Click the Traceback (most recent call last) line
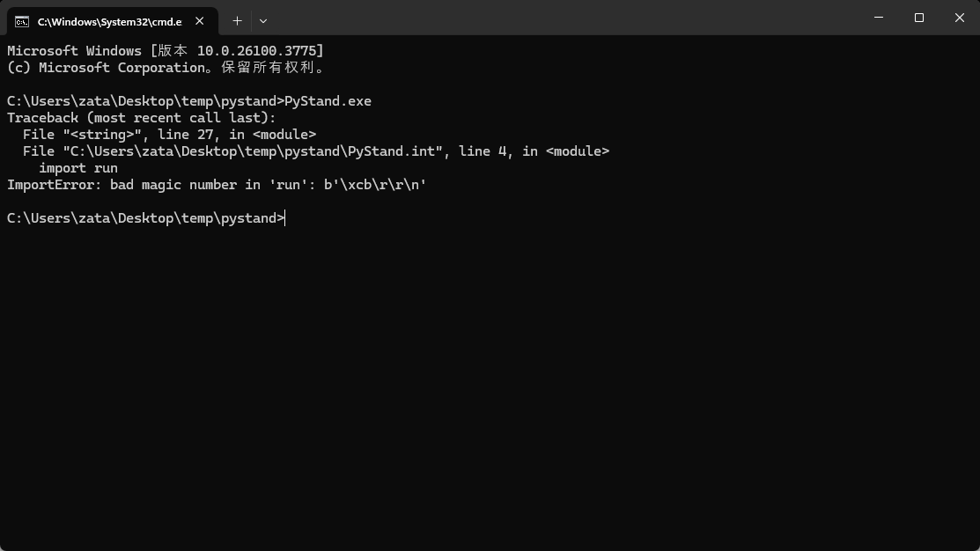This screenshot has width=980, height=551. (x=141, y=118)
